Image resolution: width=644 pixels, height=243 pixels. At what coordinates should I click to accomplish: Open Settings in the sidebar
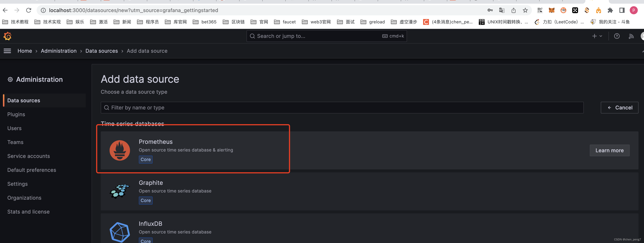(x=18, y=184)
